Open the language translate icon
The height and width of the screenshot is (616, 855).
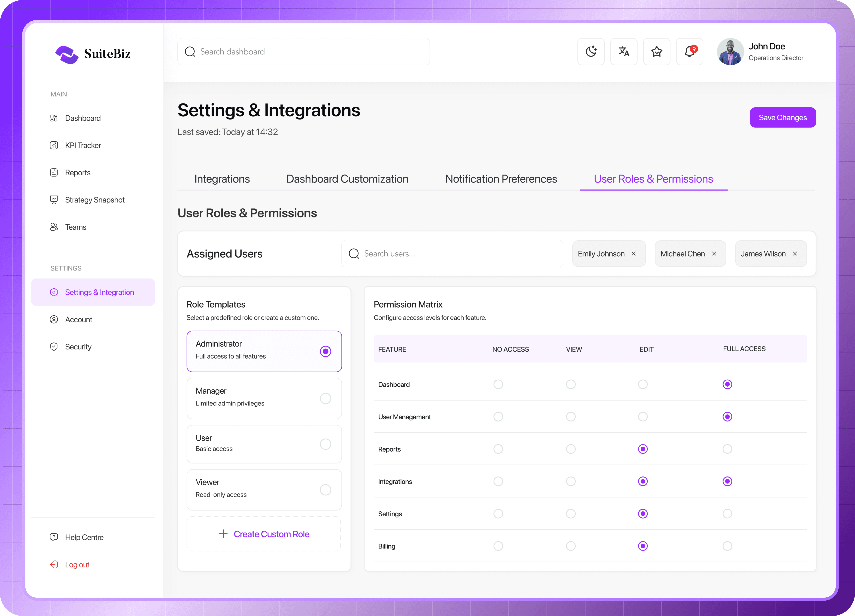tap(624, 52)
